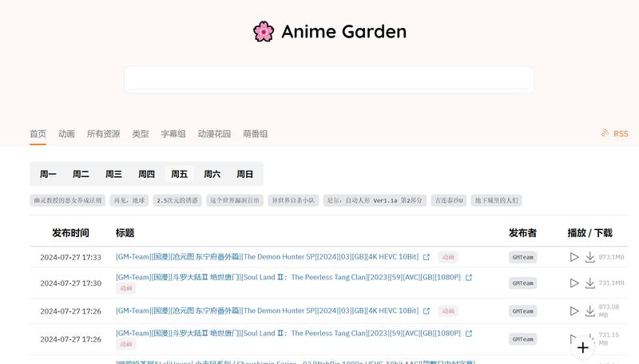Open the 动漫花园 tab
This screenshot has width=639, height=364.
click(x=214, y=133)
